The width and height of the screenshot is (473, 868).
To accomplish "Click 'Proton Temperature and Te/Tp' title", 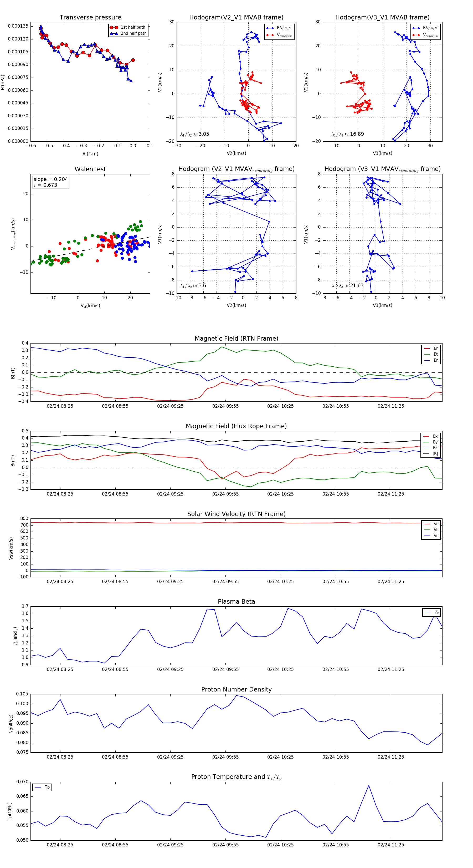I will (236, 777).
